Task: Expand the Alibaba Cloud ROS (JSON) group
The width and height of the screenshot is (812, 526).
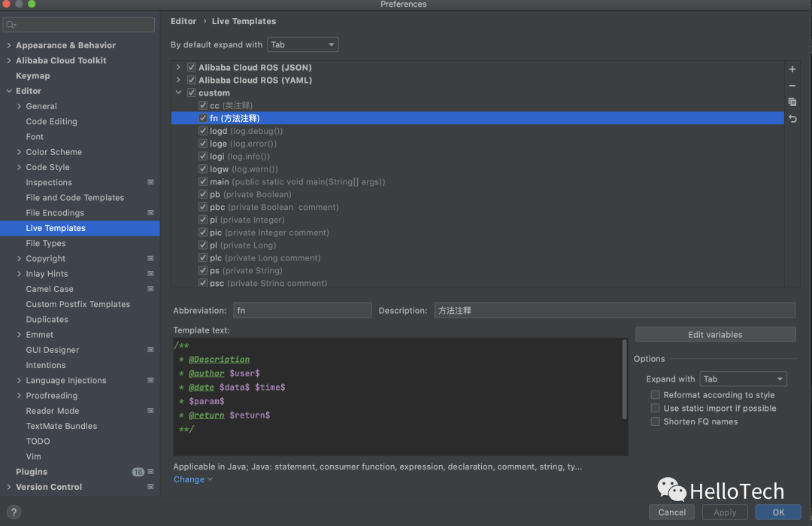Action: point(179,68)
